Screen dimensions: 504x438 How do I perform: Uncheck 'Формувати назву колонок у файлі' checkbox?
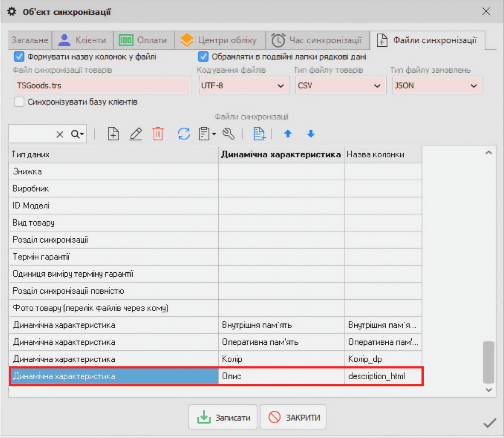[x=19, y=57]
